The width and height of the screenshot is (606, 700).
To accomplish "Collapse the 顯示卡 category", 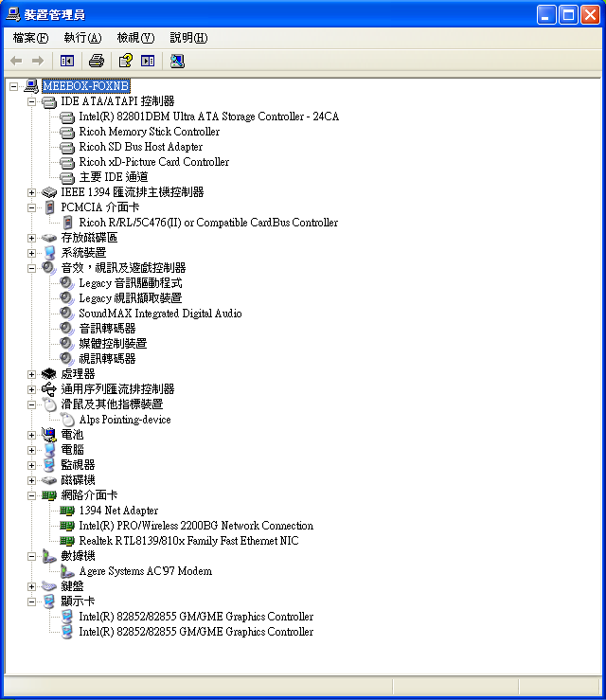I will click(x=31, y=601).
